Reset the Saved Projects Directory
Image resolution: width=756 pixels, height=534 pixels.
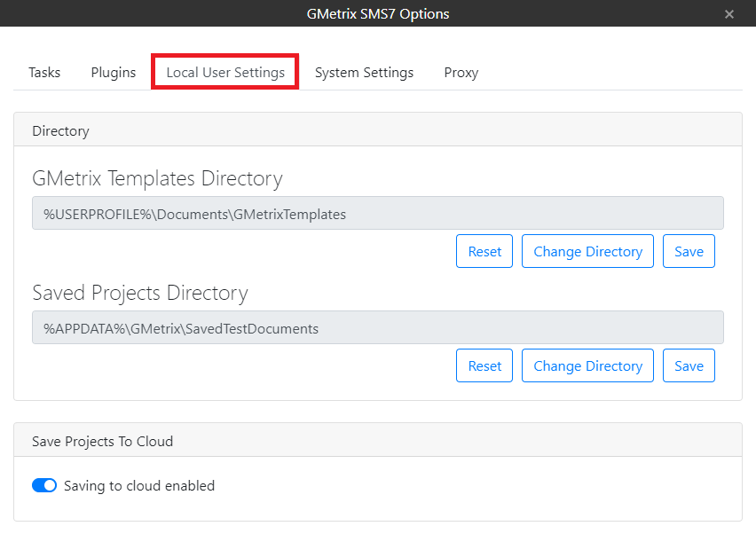[x=484, y=365]
